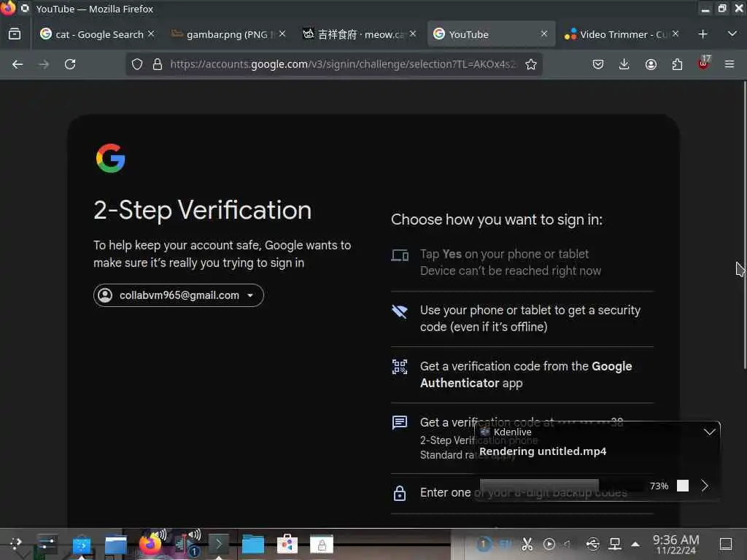Open the Firefox application hamburger menu

point(729,64)
